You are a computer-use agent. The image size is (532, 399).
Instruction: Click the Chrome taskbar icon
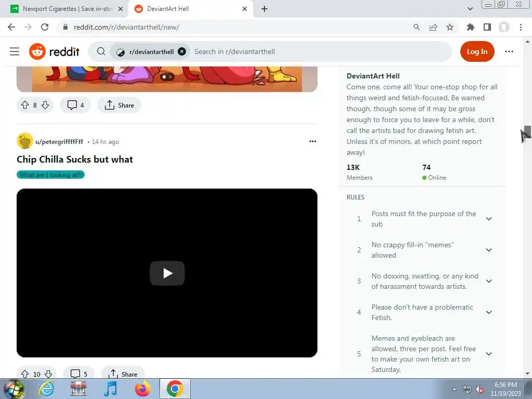[175, 389]
